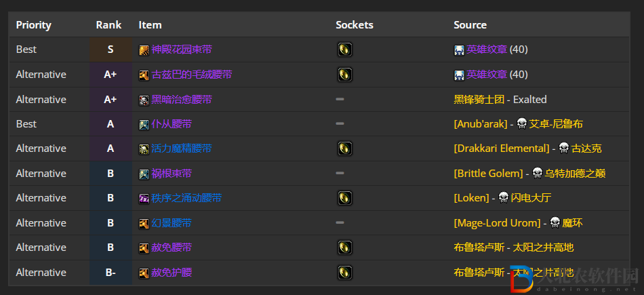Click the Rank column header
This screenshot has width=644, height=295.
point(109,25)
